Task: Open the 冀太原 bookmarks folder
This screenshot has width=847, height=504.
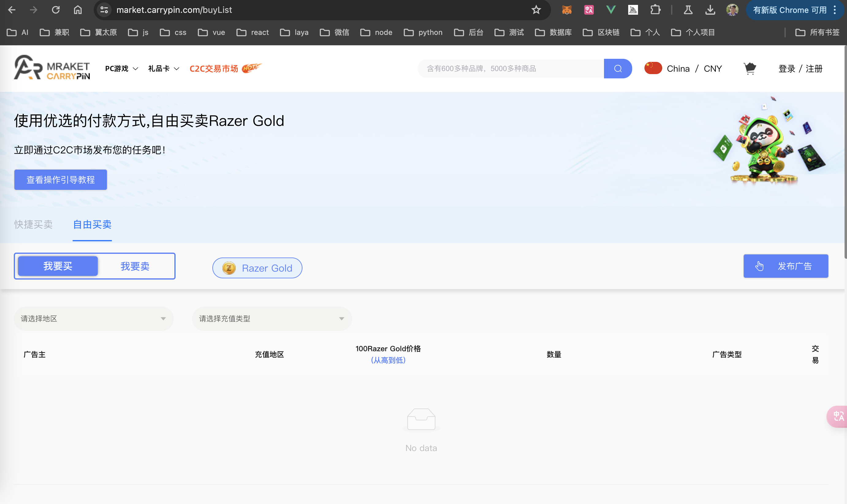Action: pos(99,32)
